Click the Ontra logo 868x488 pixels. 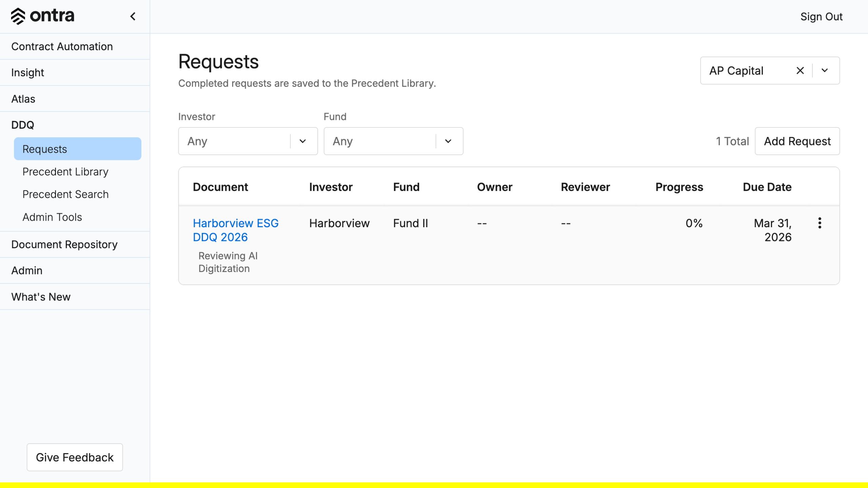click(42, 16)
